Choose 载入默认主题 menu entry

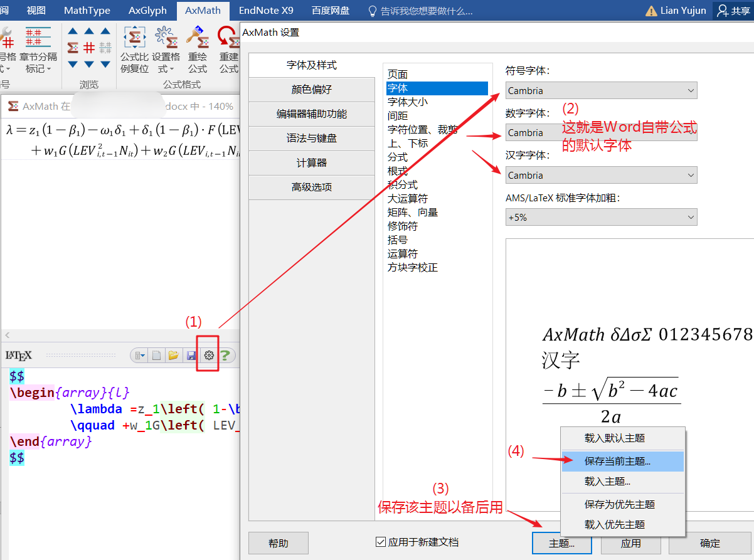coord(615,438)
